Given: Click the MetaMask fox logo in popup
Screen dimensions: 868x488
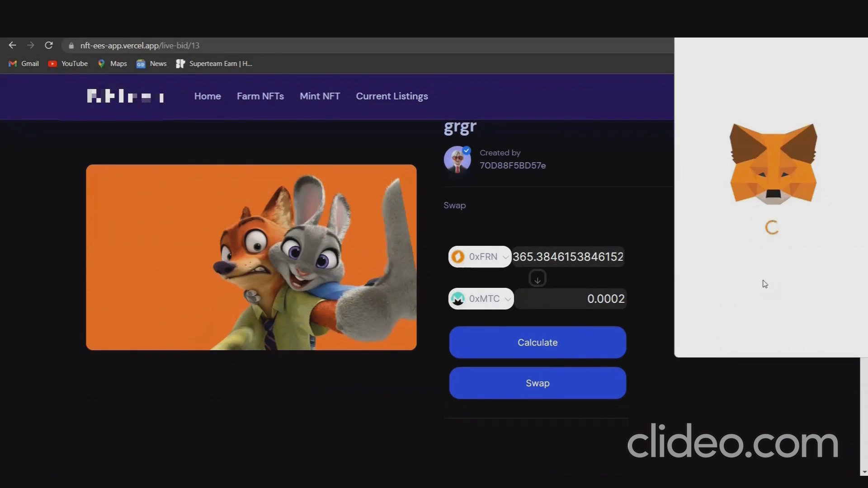Looking at the screenshot, I should pyautogui.click(x=773, y=164).
